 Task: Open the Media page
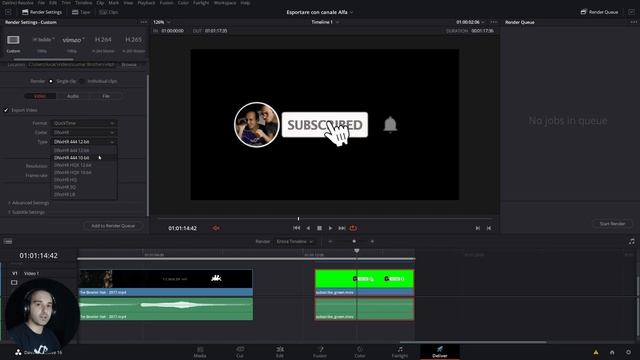point(200,352)
